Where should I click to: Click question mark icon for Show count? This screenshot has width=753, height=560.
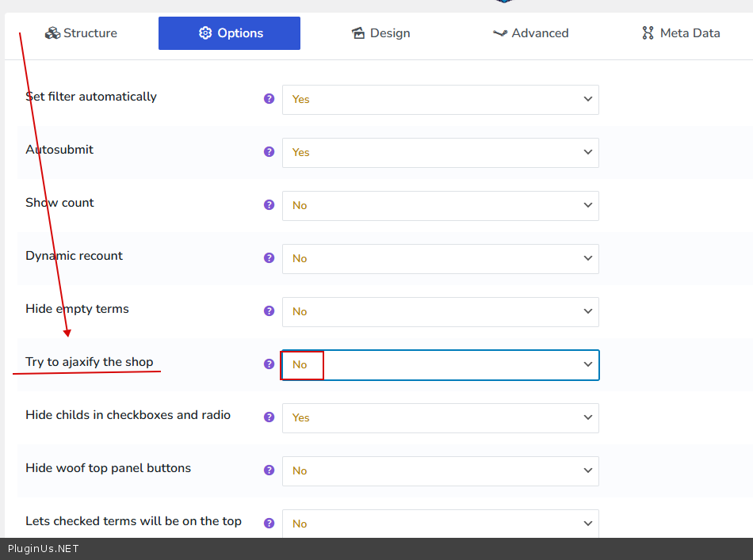(x=269, y=205)
